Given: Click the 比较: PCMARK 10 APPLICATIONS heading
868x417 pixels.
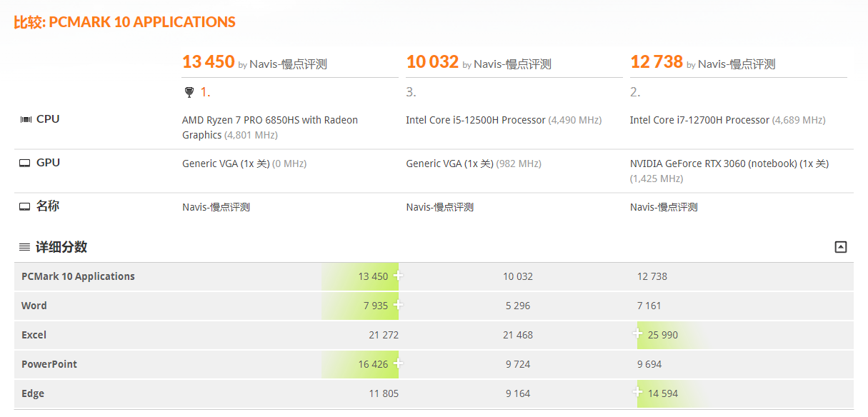Looking at the screenshot, I should click(124, 22).
